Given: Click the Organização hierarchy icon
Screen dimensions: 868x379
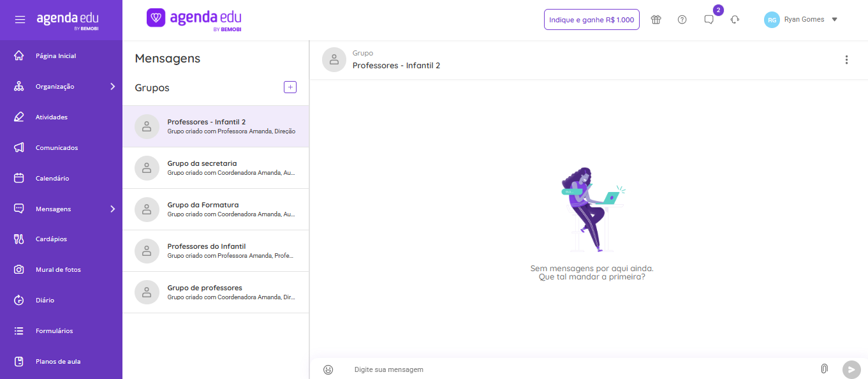Looking at the screenshot, I should click(x=19, y=86).
